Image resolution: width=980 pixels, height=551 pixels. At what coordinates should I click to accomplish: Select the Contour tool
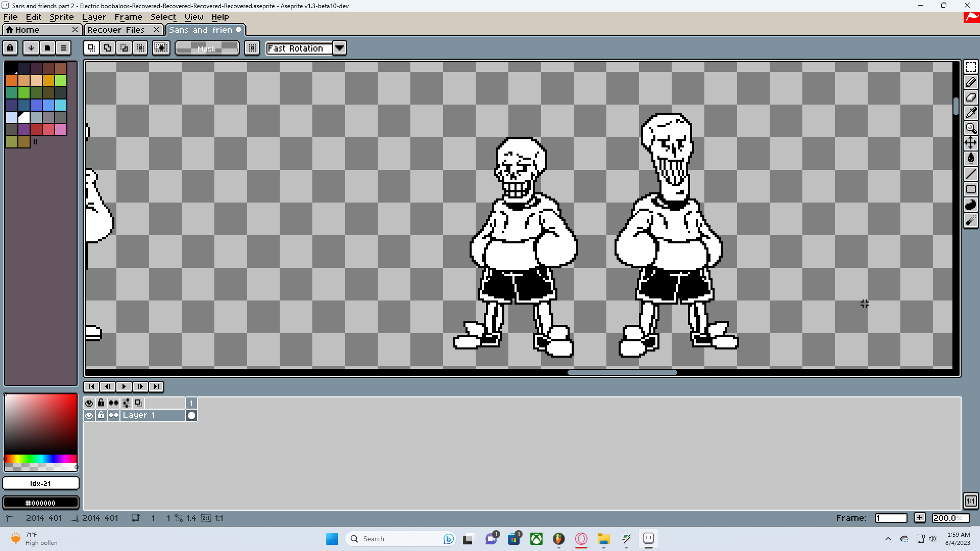970,205
